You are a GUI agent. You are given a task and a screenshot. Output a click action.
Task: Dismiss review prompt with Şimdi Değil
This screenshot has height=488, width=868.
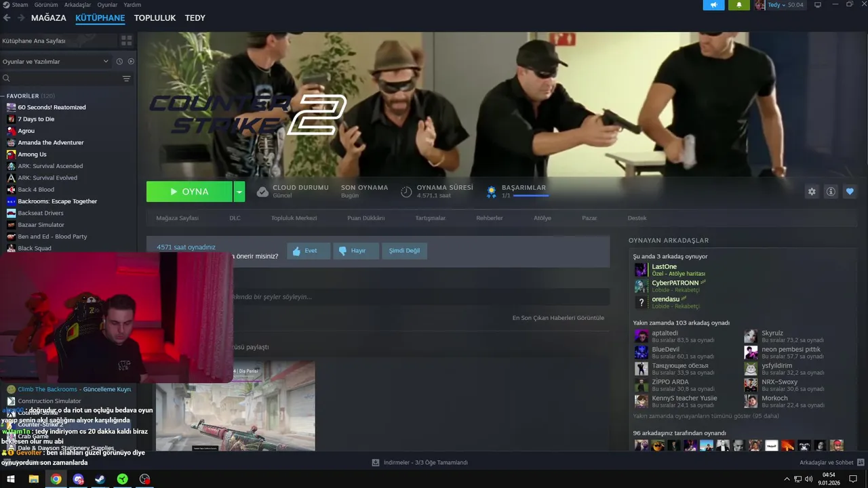tap(404, 251)
